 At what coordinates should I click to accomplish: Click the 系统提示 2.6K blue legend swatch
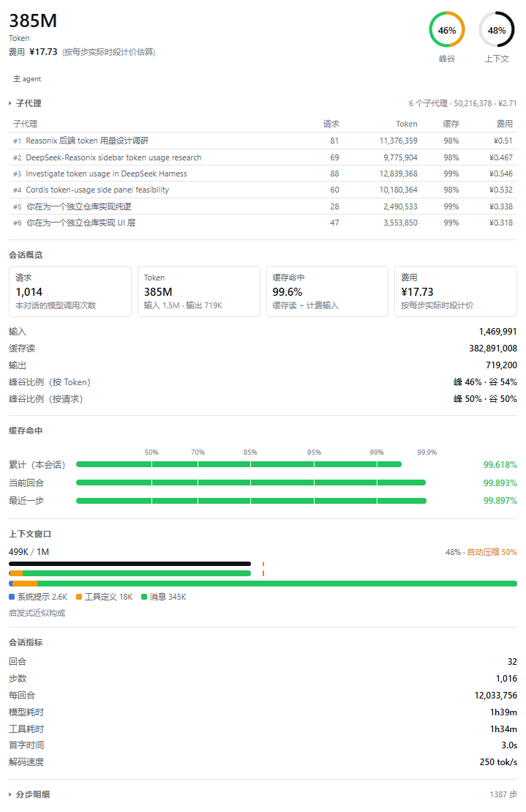[x=12, y=597]
